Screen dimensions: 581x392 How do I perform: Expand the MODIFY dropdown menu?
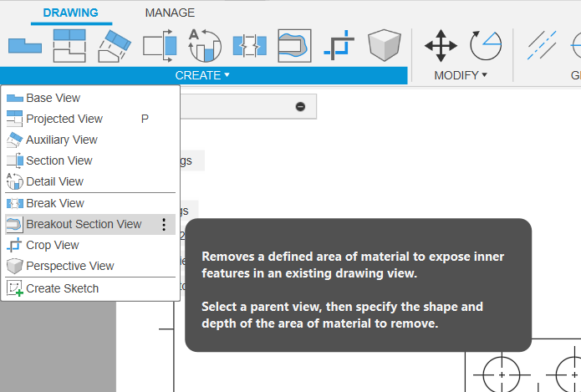tap(461, 75)
